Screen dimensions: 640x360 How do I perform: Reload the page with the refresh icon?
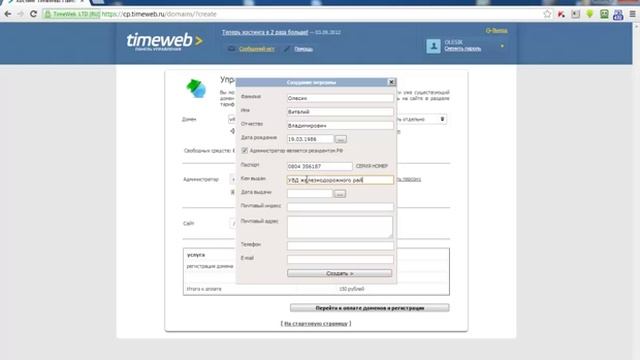(x=33, y=14)
